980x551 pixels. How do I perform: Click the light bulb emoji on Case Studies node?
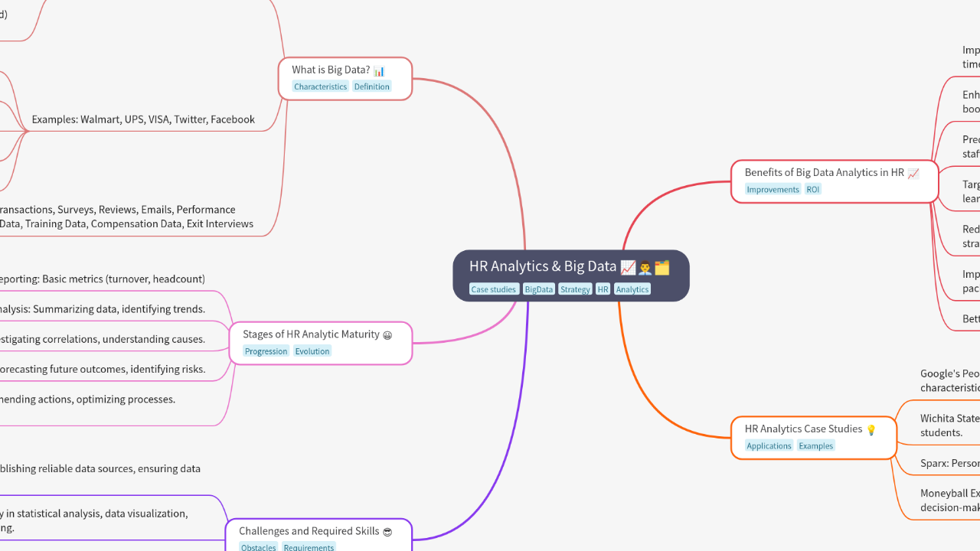871,429
